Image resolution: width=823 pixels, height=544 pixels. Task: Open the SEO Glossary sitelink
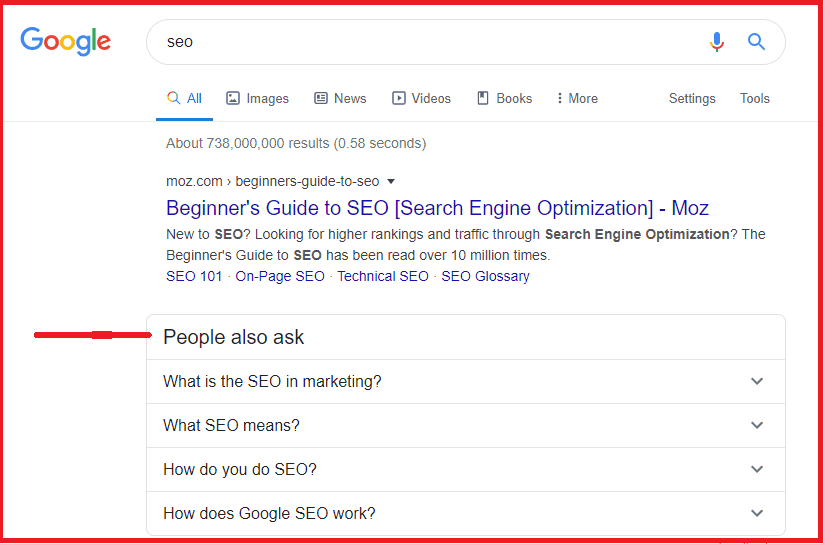click(485, 276)
